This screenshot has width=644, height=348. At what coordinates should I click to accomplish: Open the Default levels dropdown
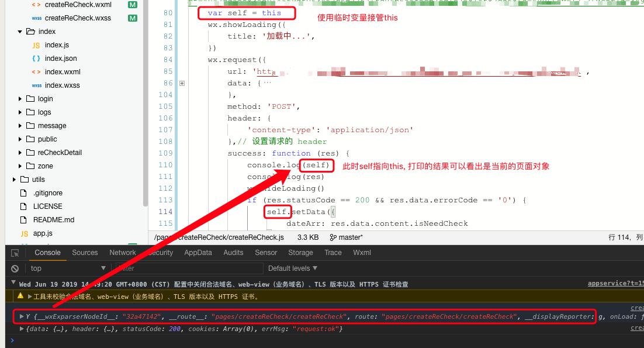pos(292,268)
